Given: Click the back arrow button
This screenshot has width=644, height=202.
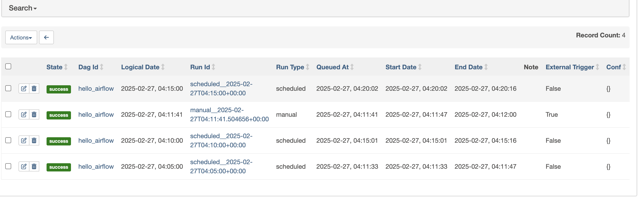Looking at the screenshot, I should 47,37.
